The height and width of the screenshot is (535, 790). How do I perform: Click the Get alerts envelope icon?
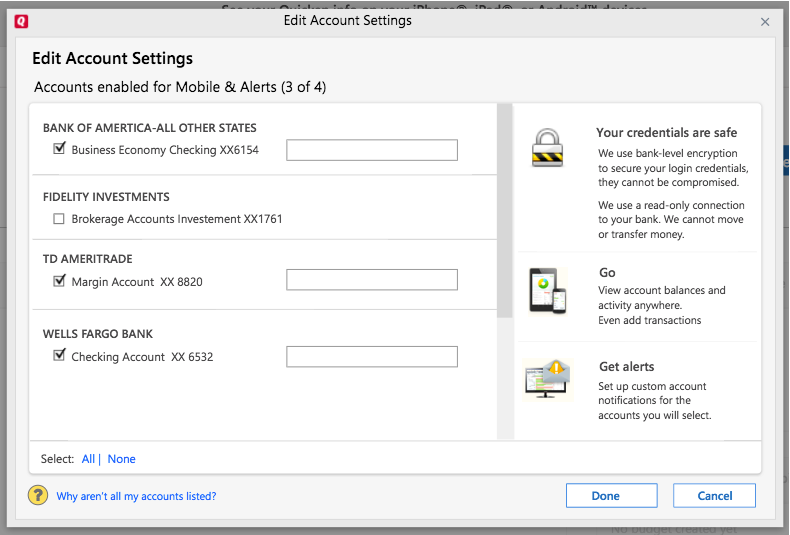point(548,379)
